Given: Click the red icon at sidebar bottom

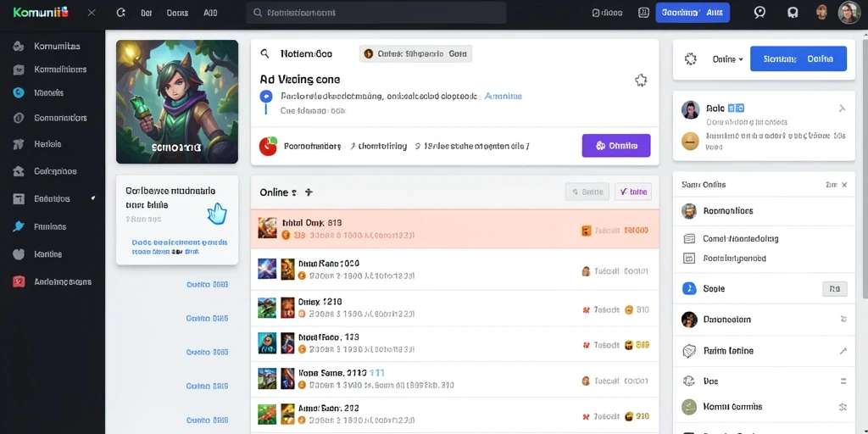Looking at the screenshot, I should coord(19,281).
